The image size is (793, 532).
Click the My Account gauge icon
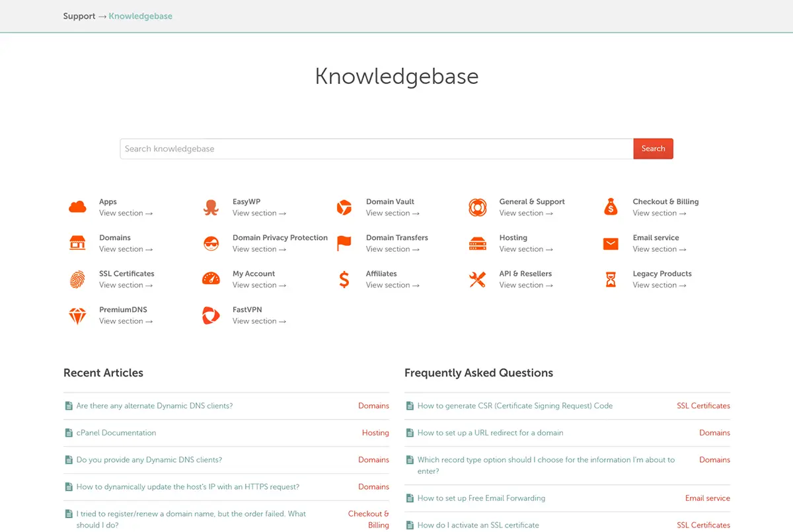point(210,278)
